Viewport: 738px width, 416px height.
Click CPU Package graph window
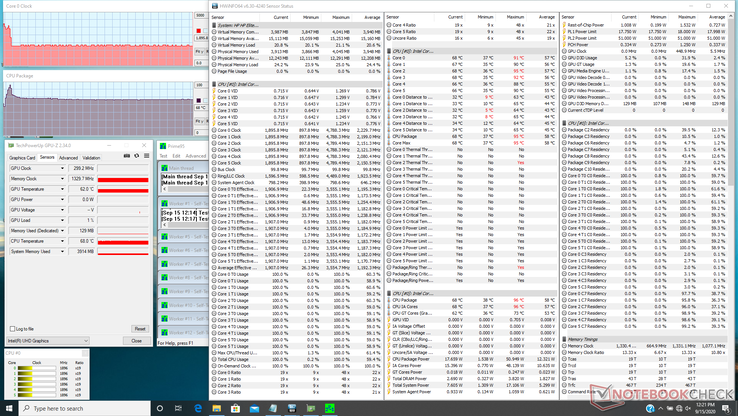coord(104,104)
